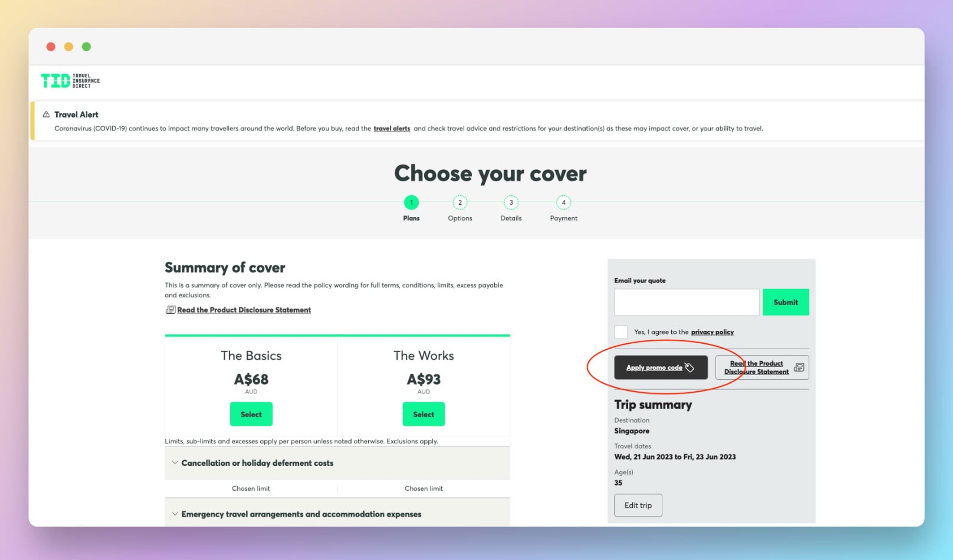Click the green macOS window zoom button
Image resolution: width=953 pixels, height=560 pixels.
(86, 46)
